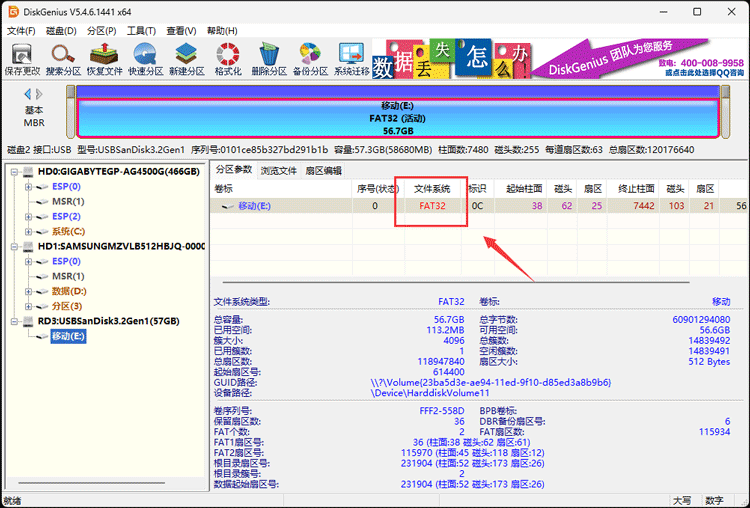Select MSR(1) under the HD0 disk
750x508 pixels.
coord(68,201)
